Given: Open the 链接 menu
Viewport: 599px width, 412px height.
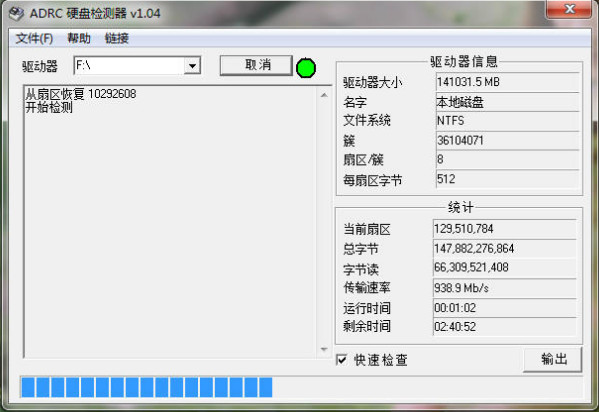Looking at the screenshot, I should [x=117, y=38].
